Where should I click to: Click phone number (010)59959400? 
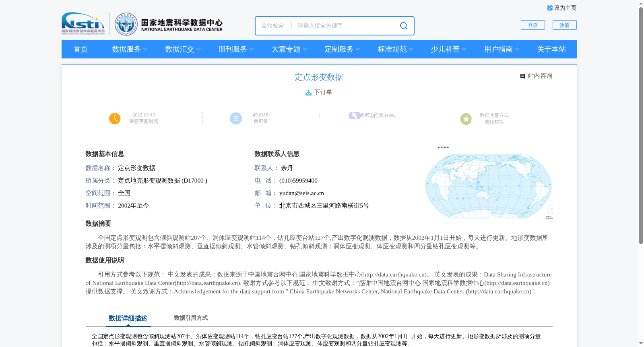click(298, 181)
